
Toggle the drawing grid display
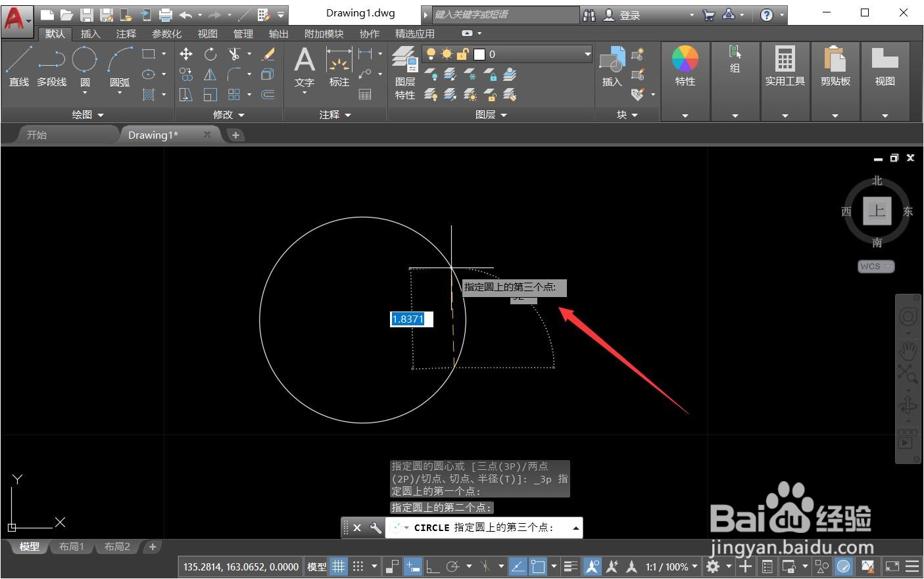339,567
